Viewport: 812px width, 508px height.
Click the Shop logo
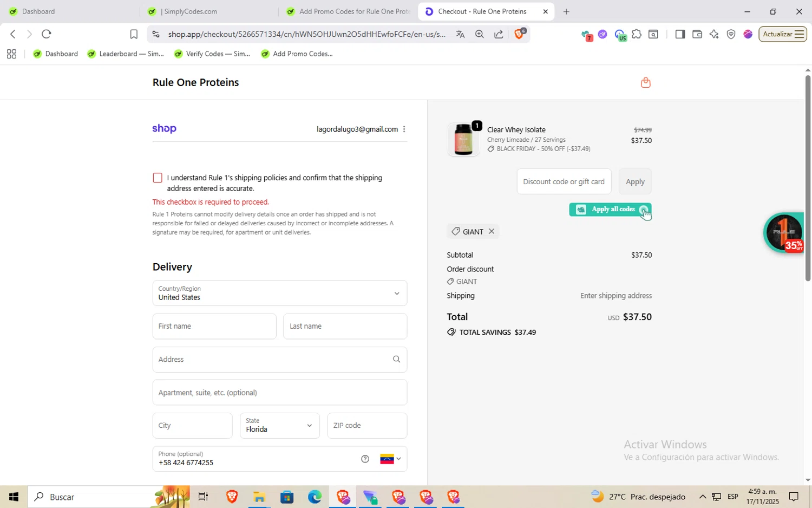point(164,128)
